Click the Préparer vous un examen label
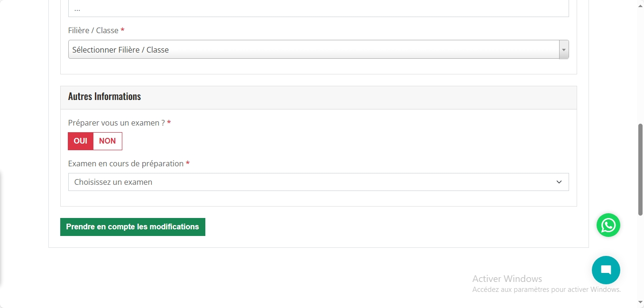 (x=116, y=123)
